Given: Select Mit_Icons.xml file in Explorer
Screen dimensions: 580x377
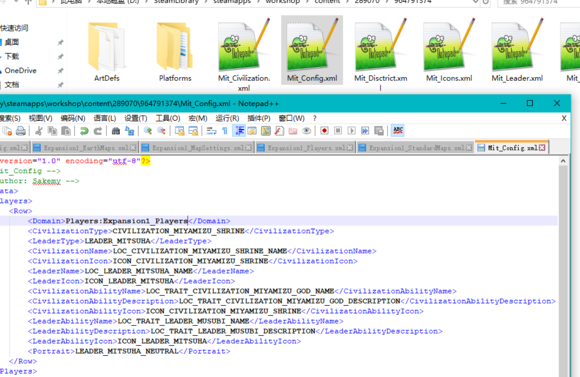Looking at the screenshot, I should pyautogui.click(x=449, y=51).
